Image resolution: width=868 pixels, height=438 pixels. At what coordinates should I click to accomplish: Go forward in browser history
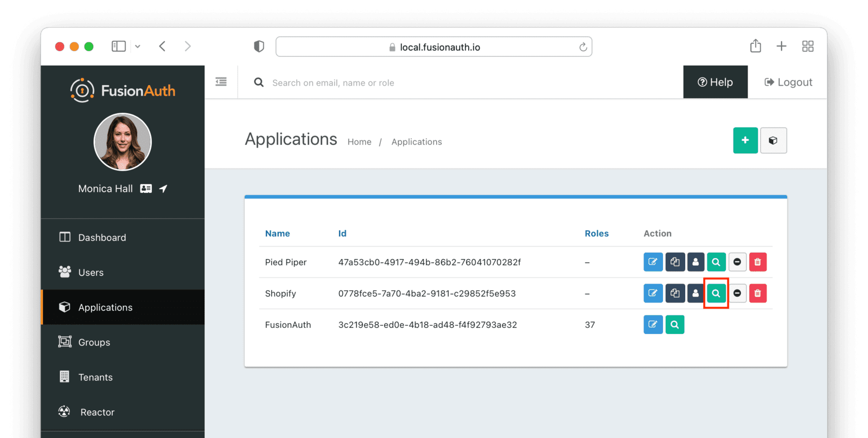(188, 46)
